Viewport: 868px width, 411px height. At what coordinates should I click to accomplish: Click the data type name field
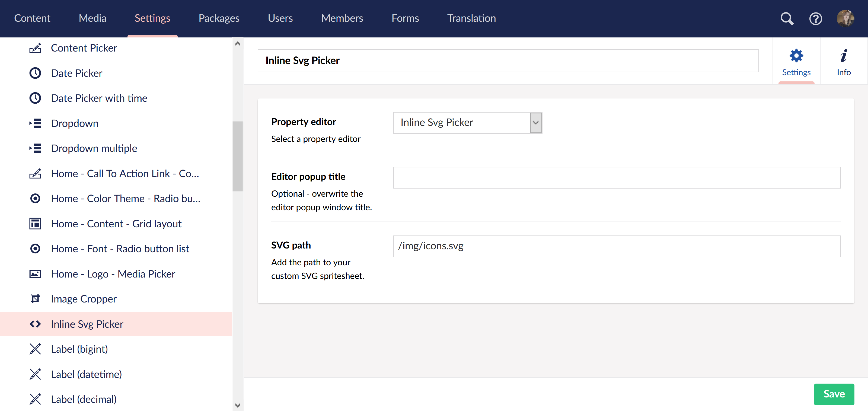(x=508, y=61)
